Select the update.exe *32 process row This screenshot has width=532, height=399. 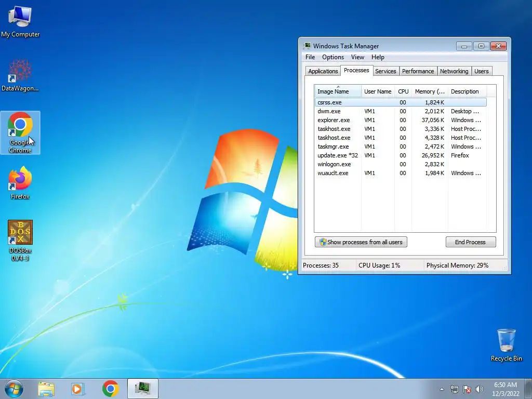[401, 155]
